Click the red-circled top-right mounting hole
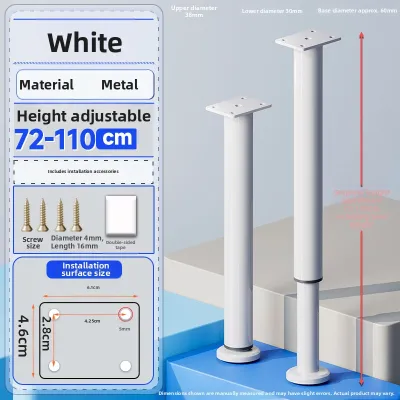400x400 pixels. (x=126, y=314)
